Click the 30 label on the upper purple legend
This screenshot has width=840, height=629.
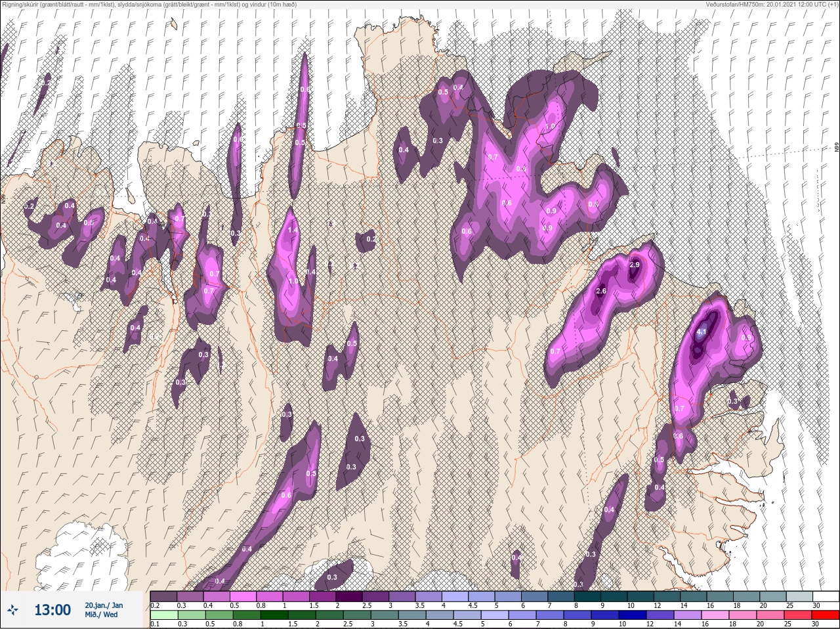click(x=816, y=605)
